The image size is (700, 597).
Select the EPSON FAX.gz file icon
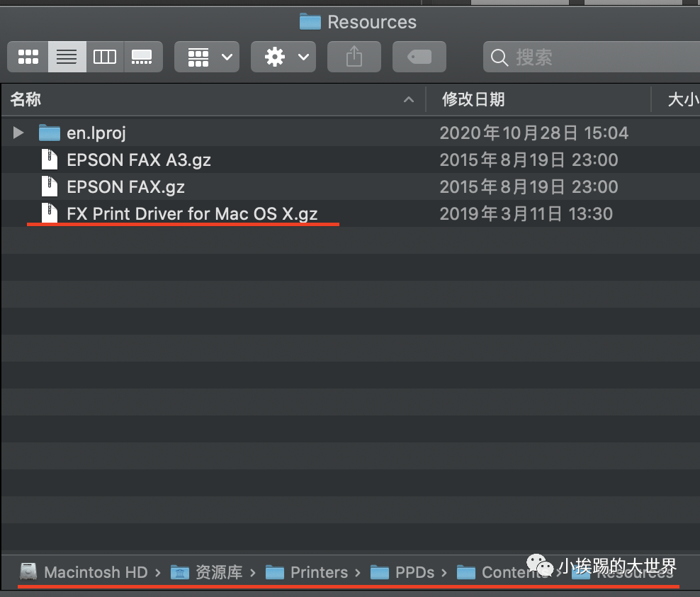[x=50, y=186]
